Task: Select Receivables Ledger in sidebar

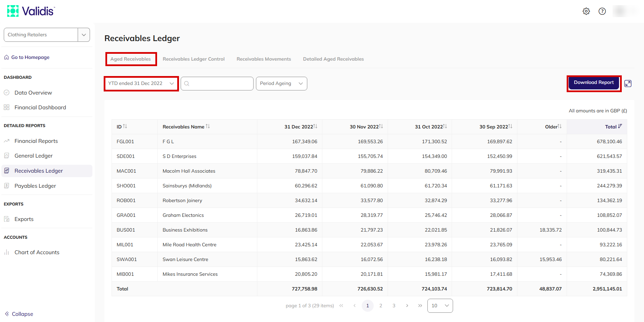Action: [47, 171]
